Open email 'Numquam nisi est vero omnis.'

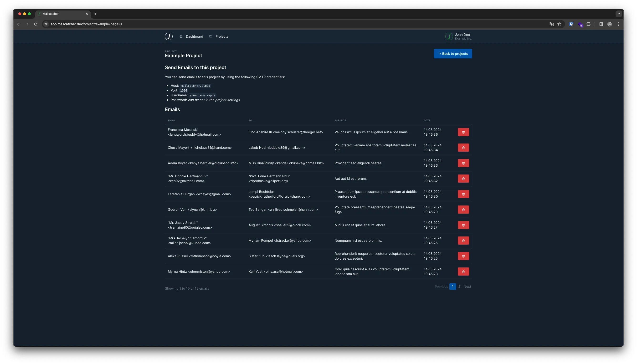pos(358,241)
